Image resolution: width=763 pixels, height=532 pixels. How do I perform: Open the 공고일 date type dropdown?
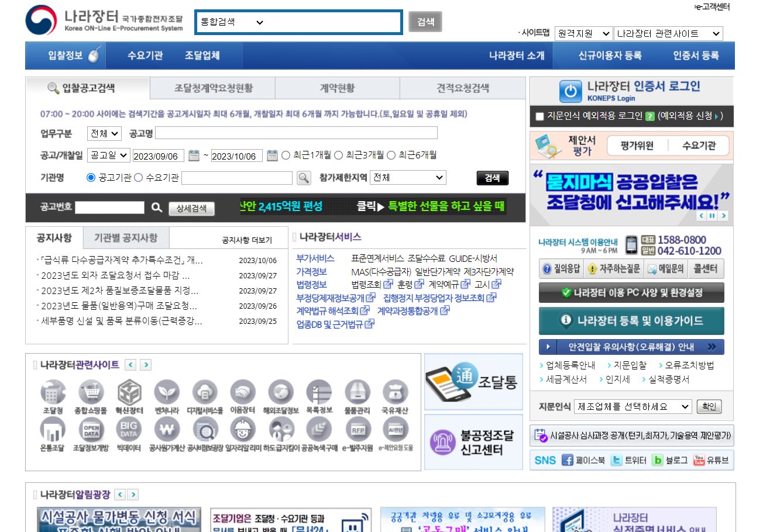108,156
